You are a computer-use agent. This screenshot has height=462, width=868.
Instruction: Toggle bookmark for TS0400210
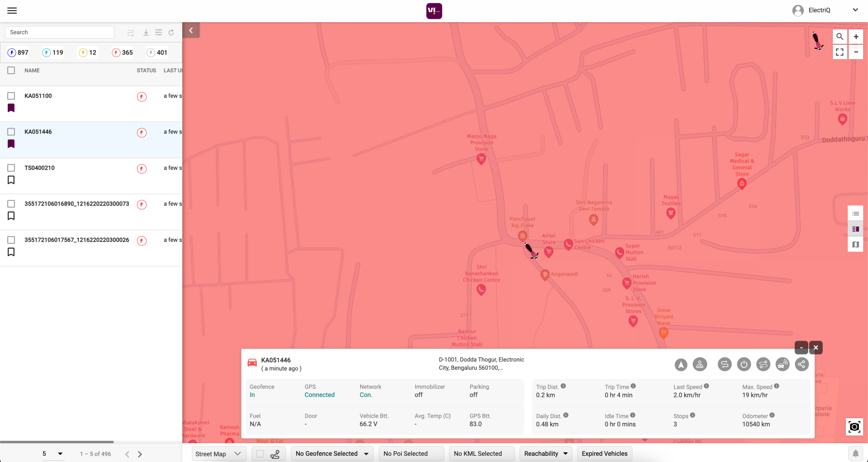tap(11, 180)
